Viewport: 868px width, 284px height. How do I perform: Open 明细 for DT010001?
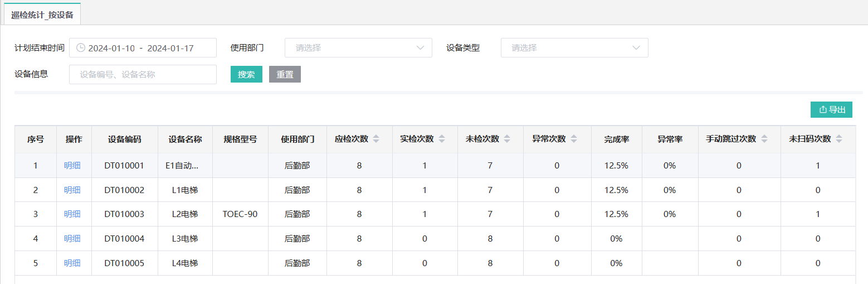[x=72, y=166]
